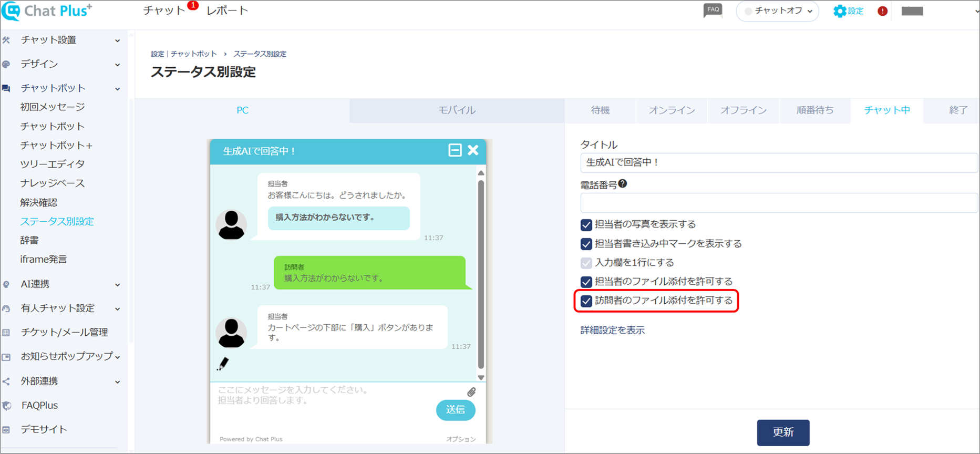Expand the 有人チャット設定 sidebar section
The image size is (980, 454).
(118, 309)
